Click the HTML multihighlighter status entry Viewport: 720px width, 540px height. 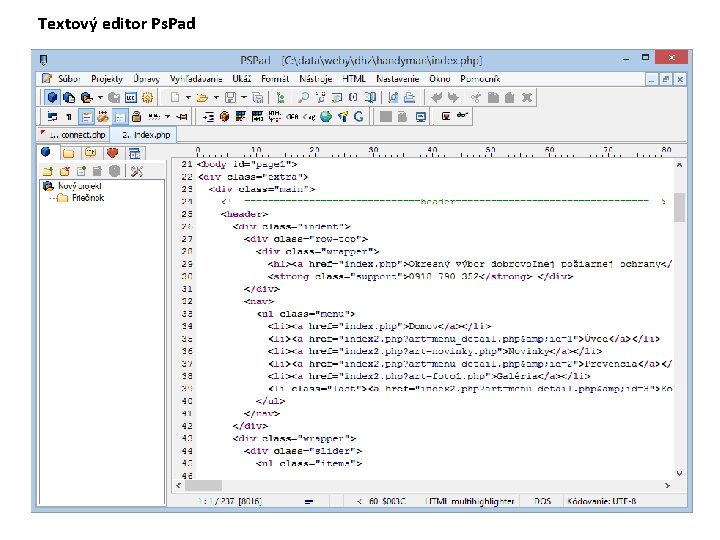[x=471, y=501]
